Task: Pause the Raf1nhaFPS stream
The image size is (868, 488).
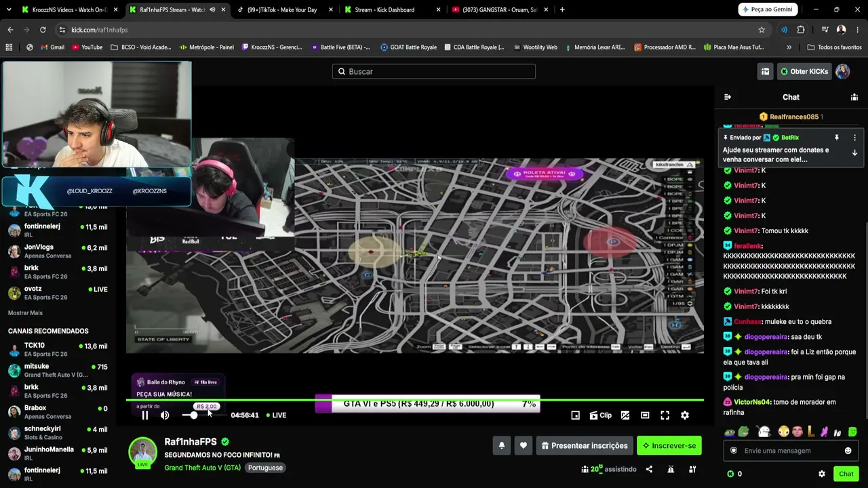Action: point(144,415)
